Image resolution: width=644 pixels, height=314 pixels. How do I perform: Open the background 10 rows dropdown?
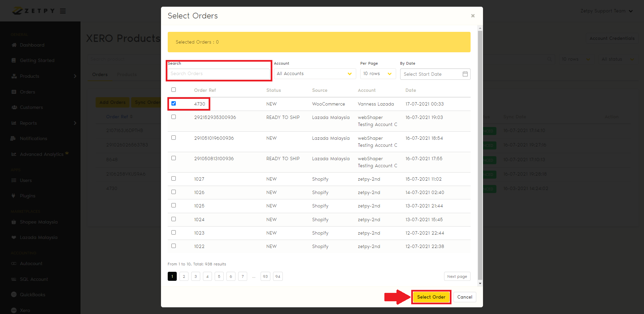(576, 59)
